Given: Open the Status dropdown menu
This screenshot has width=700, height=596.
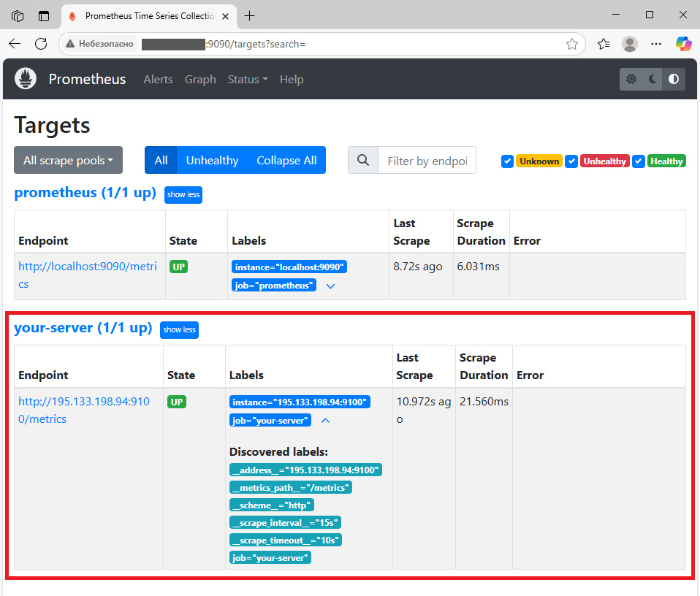Looking at the screenshot, I should coord(248,80).
